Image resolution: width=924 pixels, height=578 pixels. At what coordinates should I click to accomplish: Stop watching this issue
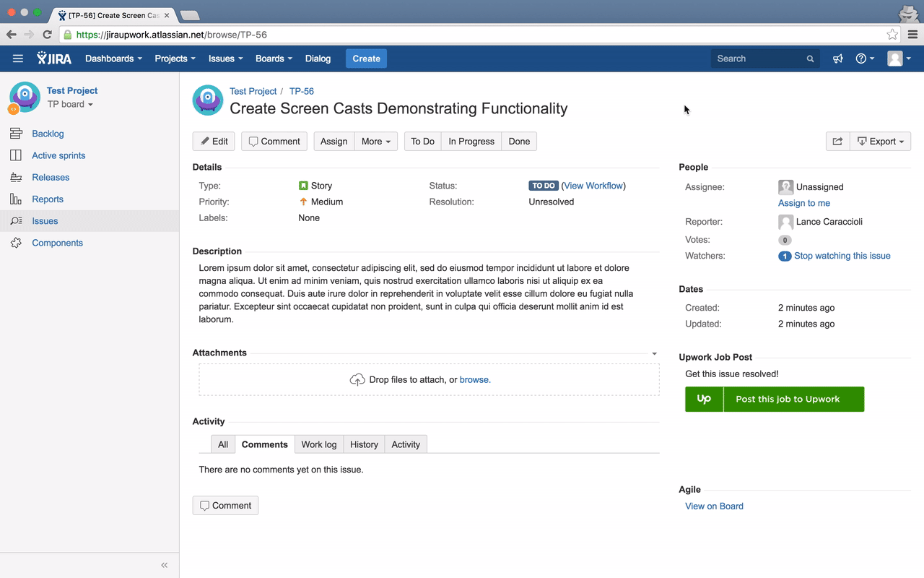pyautogui.click(x=842, y=256)
